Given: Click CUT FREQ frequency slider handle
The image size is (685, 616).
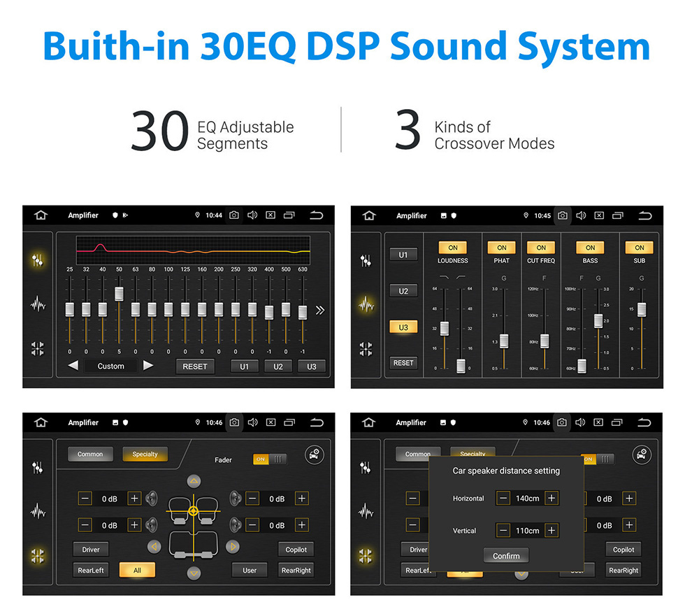Looking at the screenshot, I should point(545,341).
